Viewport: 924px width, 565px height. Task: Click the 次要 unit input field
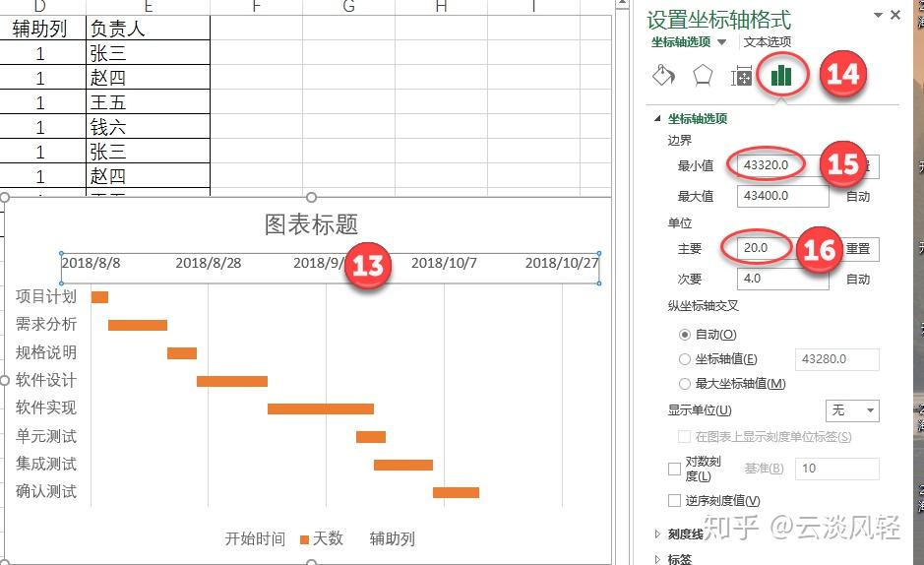point(782,279)
